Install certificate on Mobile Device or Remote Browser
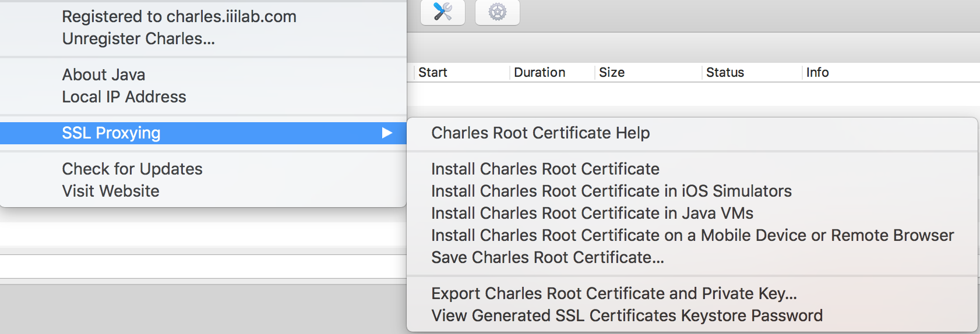 point(692,236)
